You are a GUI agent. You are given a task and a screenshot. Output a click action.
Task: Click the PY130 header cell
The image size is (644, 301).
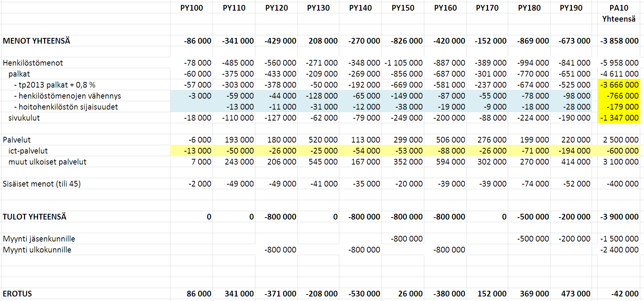pyautogui.click(x=318, y=8)
